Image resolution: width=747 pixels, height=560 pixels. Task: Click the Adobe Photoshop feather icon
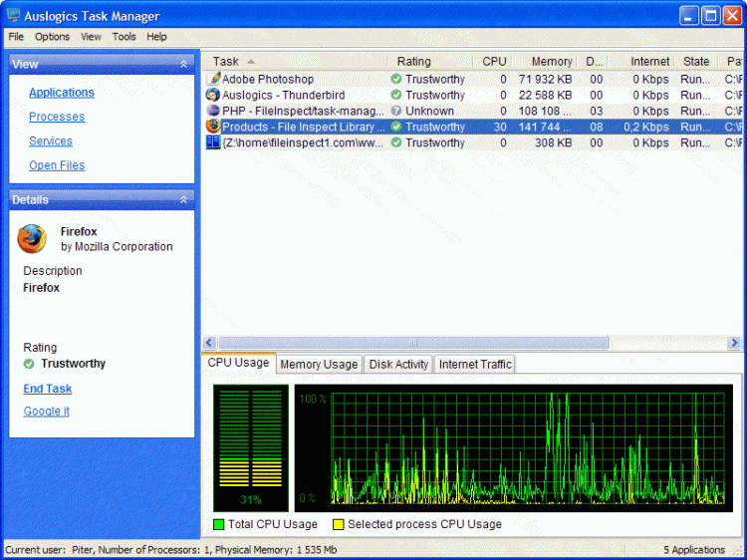click(x=213, y=79)
